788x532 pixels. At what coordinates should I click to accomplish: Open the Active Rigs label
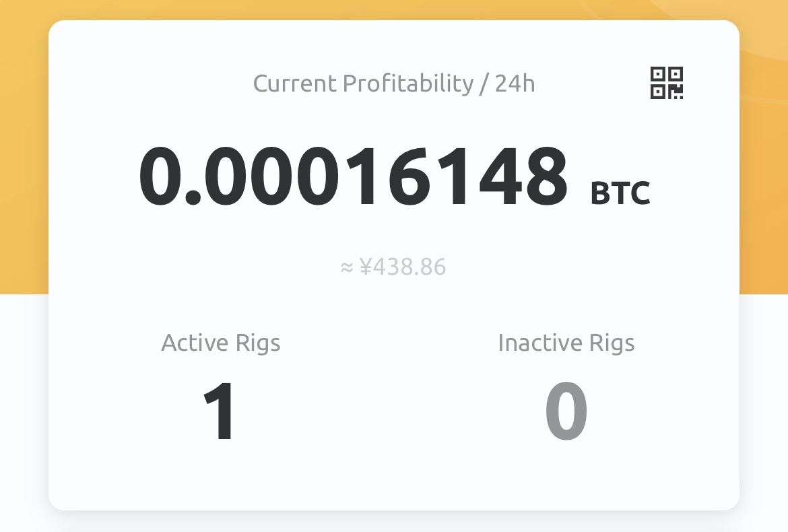(221, 343)
